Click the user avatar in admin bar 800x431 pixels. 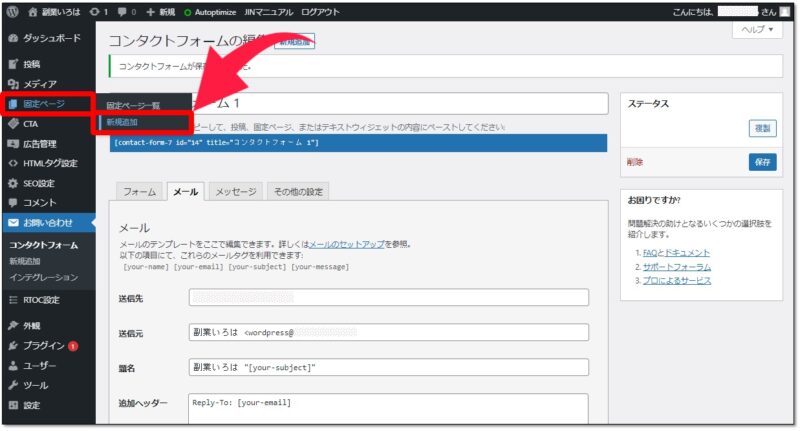click(785, 12)
